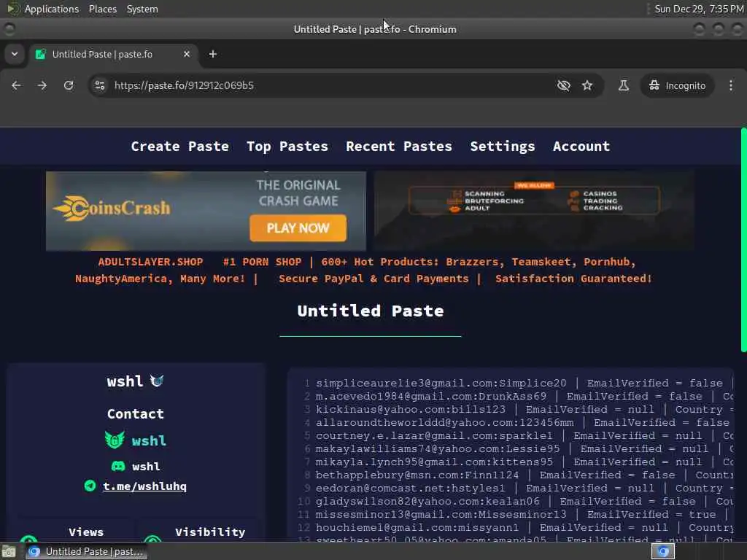Image resolution: width=747 pixels, height=560 pixels.
Task: Open the Applications menu in the top panel
Action: click(52, 9)
